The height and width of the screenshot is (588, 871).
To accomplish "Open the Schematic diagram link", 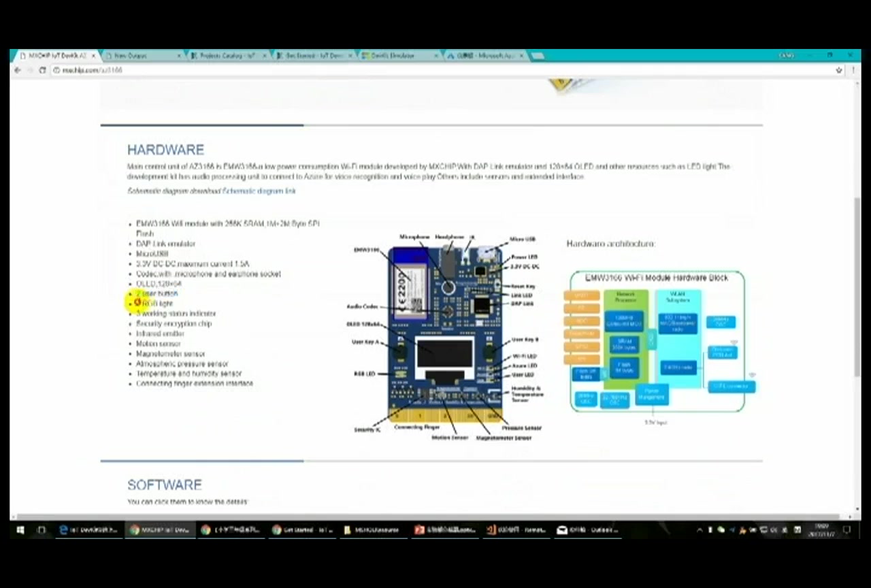I will pos(259,191).
